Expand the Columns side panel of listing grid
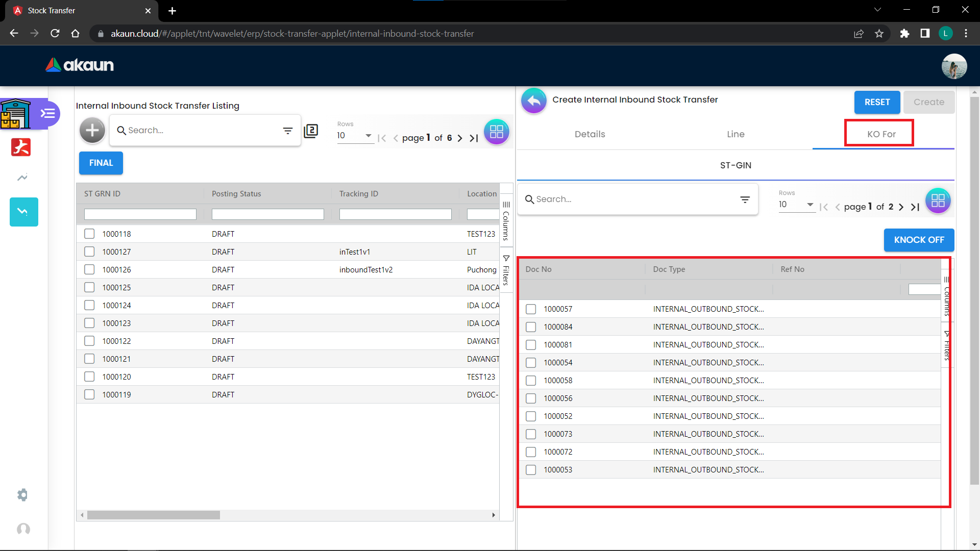This screenshot has height=551, width=980. pyautogui.click(x=506, y=221)
